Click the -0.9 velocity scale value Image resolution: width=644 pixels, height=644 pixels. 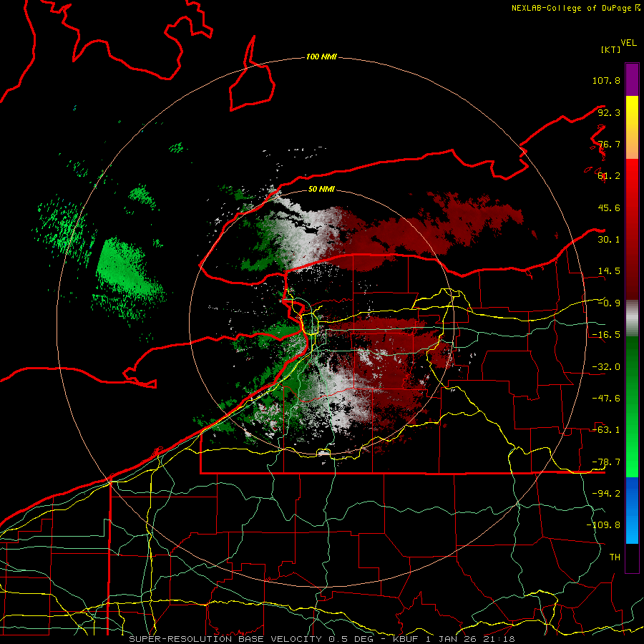point(609,303)
